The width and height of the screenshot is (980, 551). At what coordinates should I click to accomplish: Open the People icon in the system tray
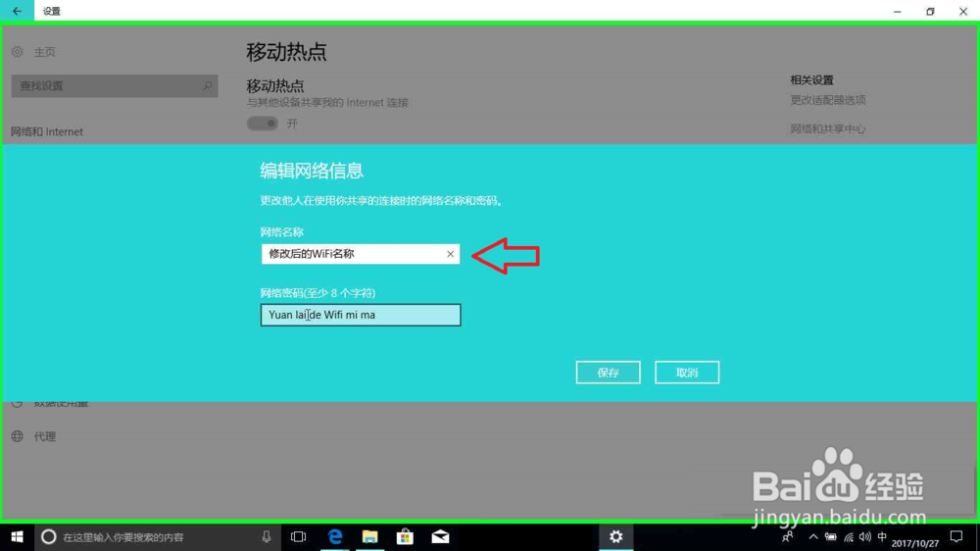tap(788, 536)
